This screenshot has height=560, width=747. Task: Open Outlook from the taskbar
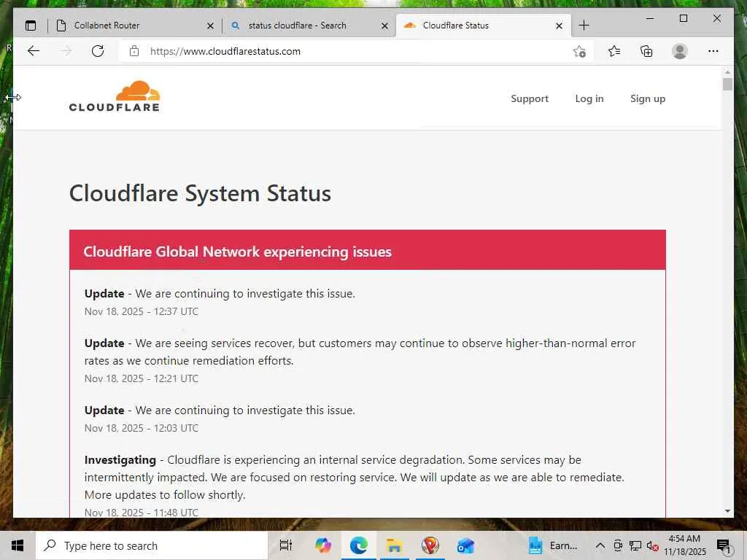[466, 545]
